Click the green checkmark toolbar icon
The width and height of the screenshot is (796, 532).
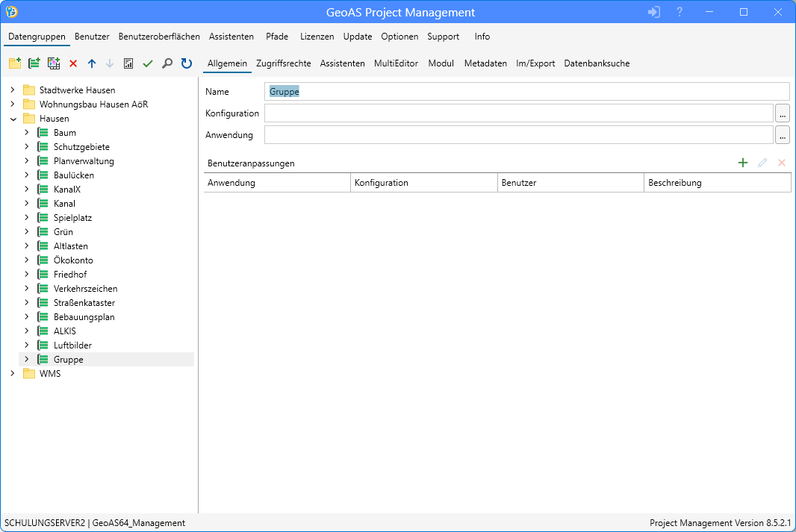148,64
